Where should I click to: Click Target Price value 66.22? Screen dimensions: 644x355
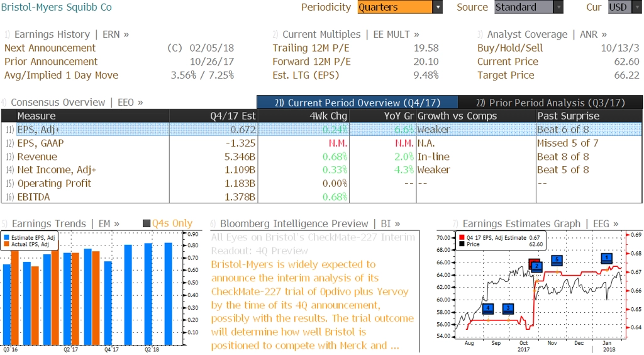click(x=627, y=75)
